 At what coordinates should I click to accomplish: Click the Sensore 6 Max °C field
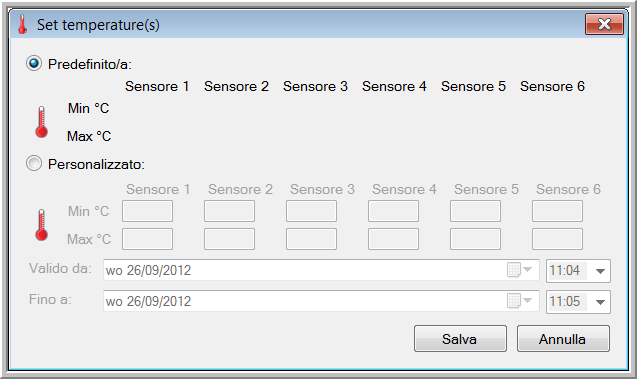(557, 239)
